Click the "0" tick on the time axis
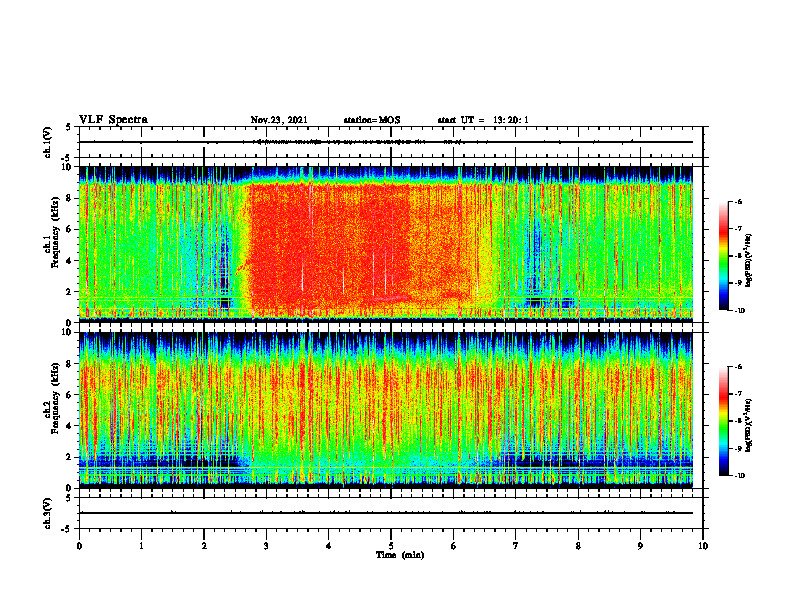Screen dimensions: 792x612 79,546
